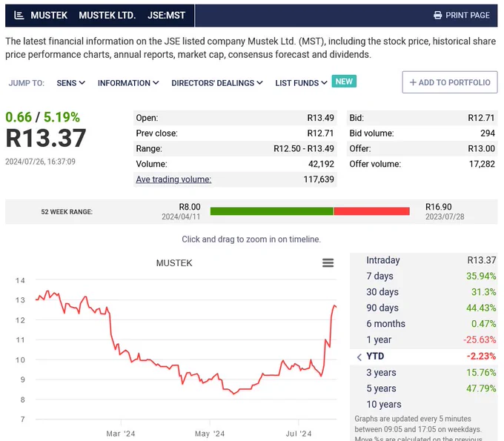
Task: Click the Volume value 42,192
Action: pyautogui.click(x=321, y=164)
